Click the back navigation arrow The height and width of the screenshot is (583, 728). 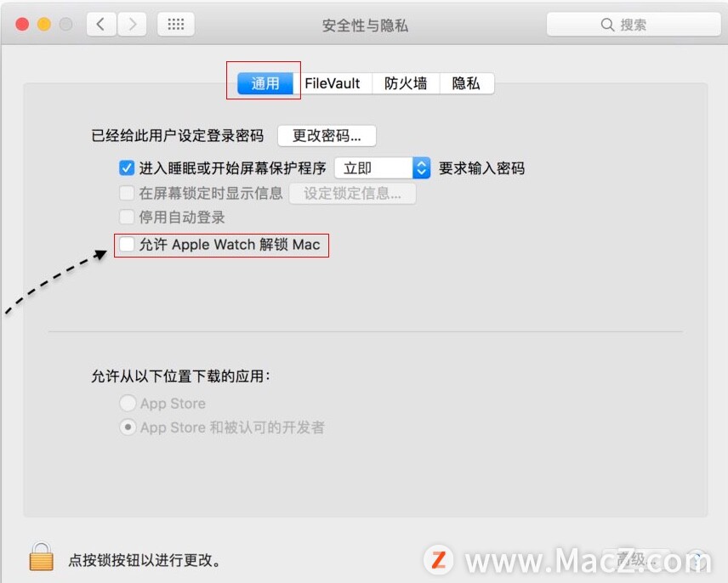100,24
